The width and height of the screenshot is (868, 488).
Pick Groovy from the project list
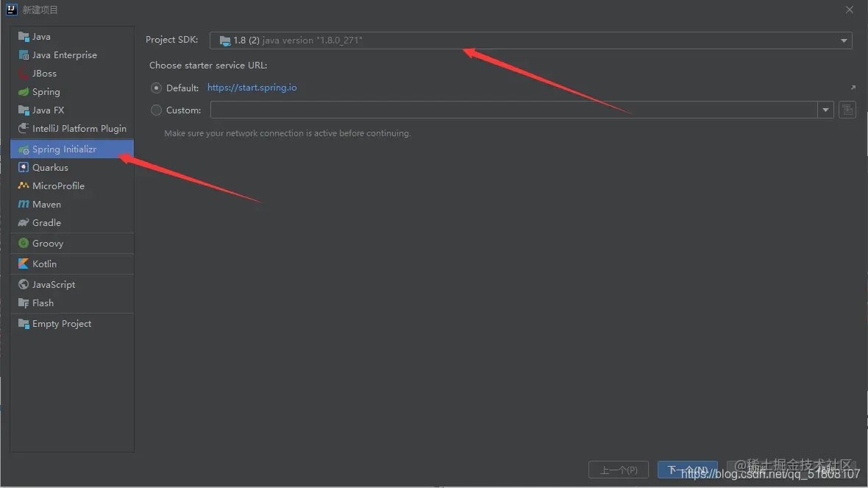point(72,243)
